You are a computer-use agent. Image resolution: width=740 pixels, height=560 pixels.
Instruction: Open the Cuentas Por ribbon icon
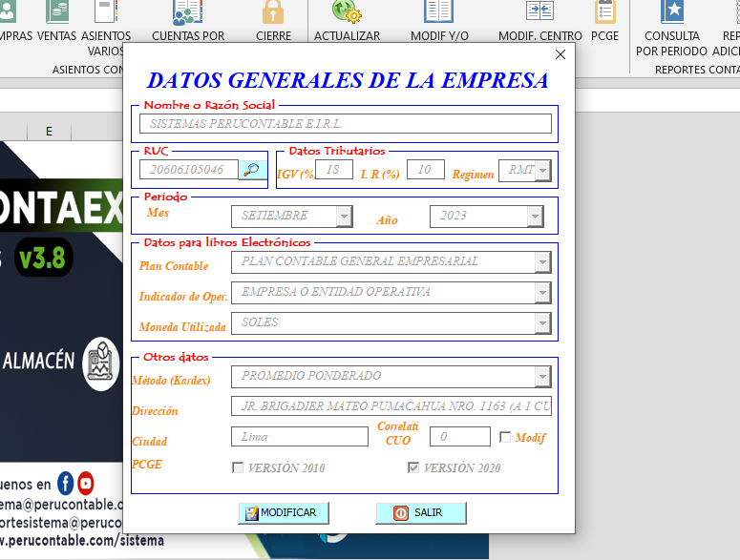pos(188,13)
